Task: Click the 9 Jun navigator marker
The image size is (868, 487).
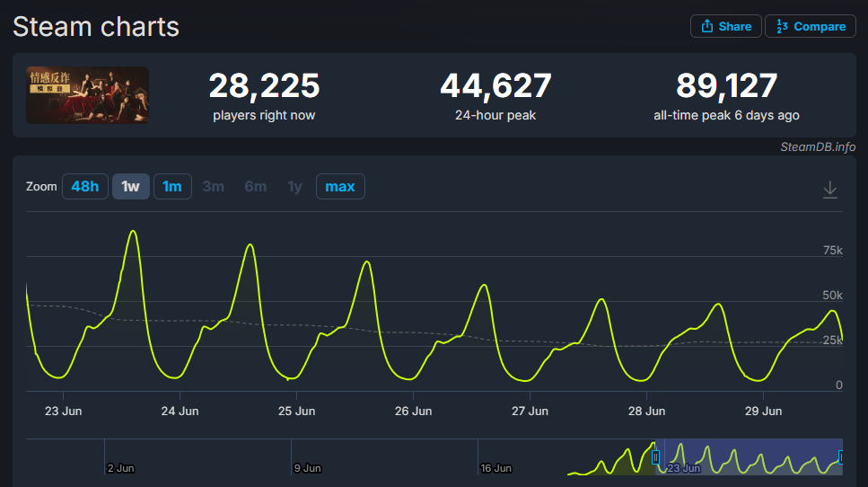Action: (x=307, y=468)
